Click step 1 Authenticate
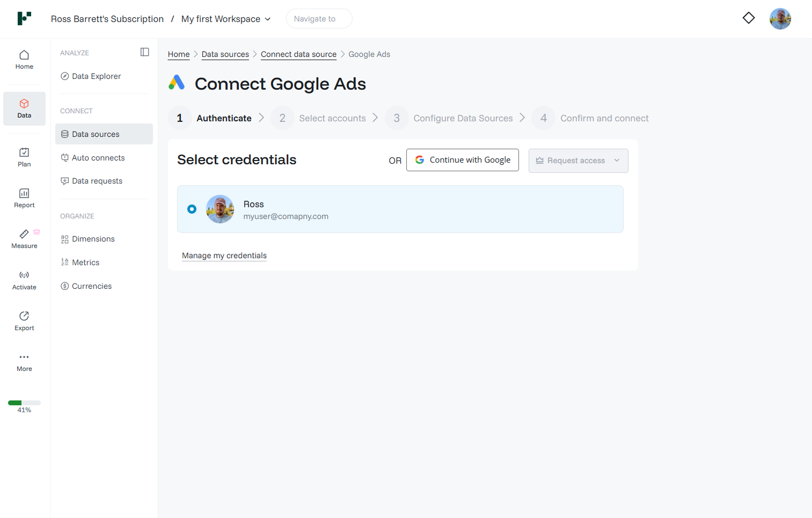The image size is (812, 518). tap(210, 118)
